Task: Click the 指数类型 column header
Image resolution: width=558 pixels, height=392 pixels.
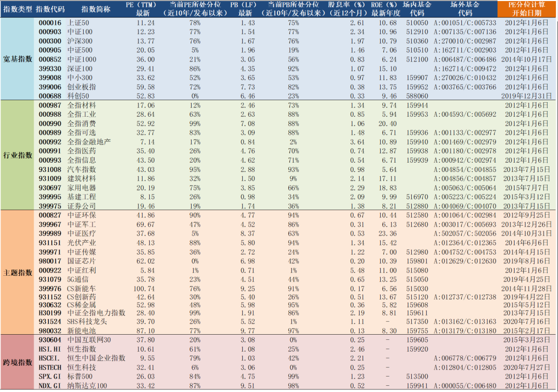Action: click(x=18, y=9)
